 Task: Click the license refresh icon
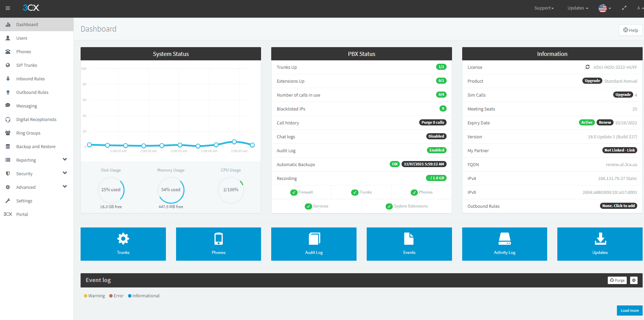[x=587, y=67]
